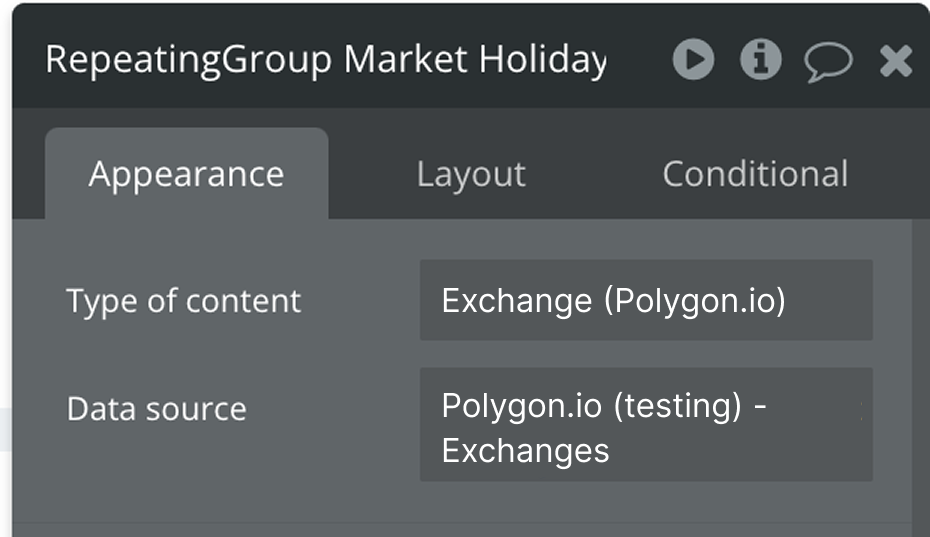Click the faint marker at Data source field's right edge
Image resolution: width=930 pixels, height=537 pixels.
coord(862,408)
